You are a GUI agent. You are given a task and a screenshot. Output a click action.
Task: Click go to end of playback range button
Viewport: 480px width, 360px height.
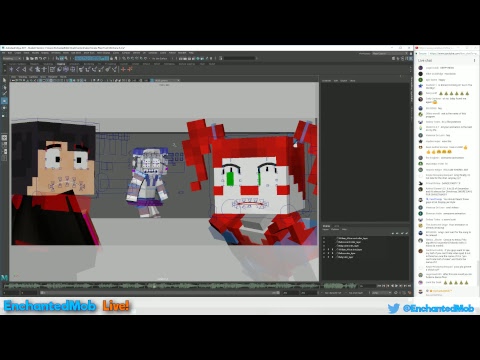(x=410, y=286)
